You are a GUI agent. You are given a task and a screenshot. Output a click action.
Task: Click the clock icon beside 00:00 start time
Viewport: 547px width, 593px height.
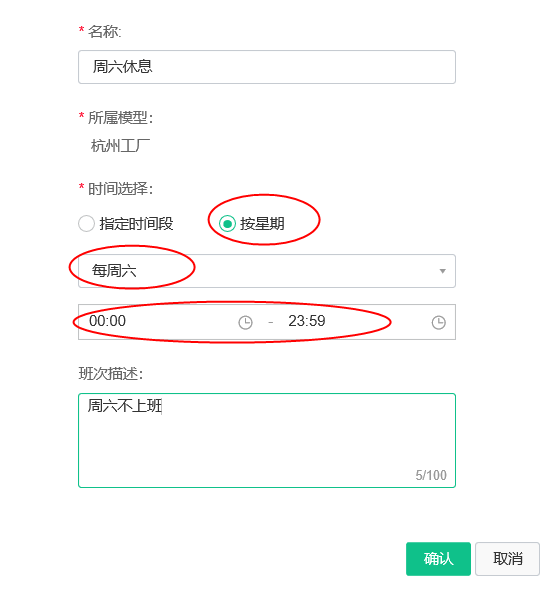coord(245,323)
